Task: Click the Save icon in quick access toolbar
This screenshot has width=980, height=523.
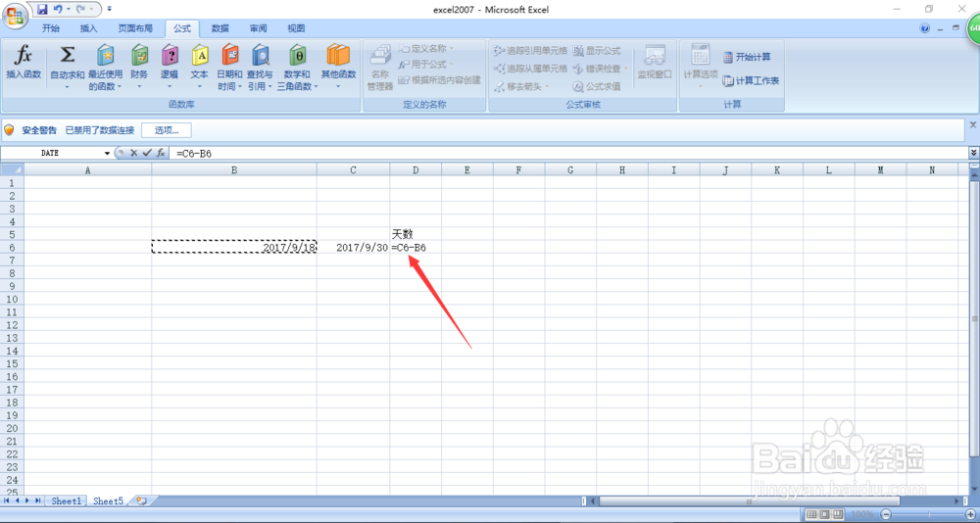Action: 42,9
